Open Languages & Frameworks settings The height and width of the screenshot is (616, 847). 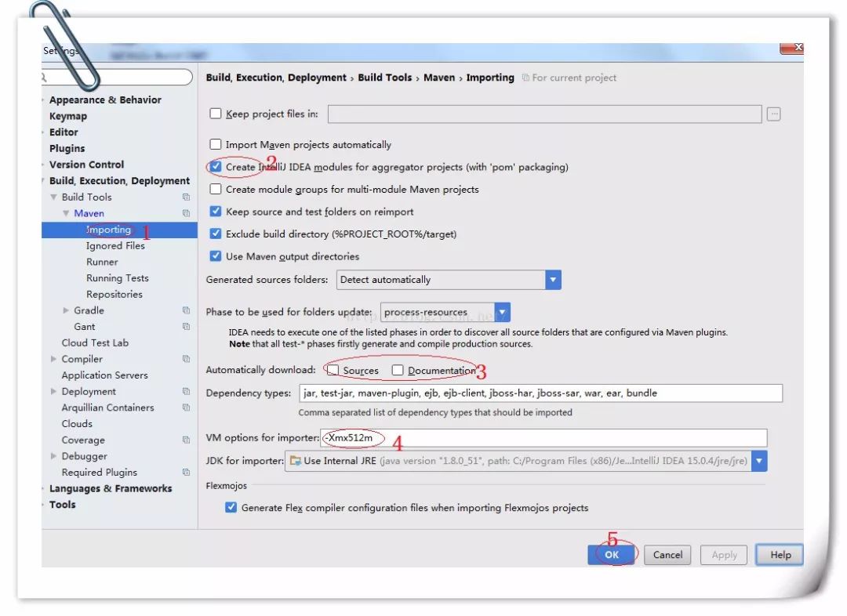(111, 488)
